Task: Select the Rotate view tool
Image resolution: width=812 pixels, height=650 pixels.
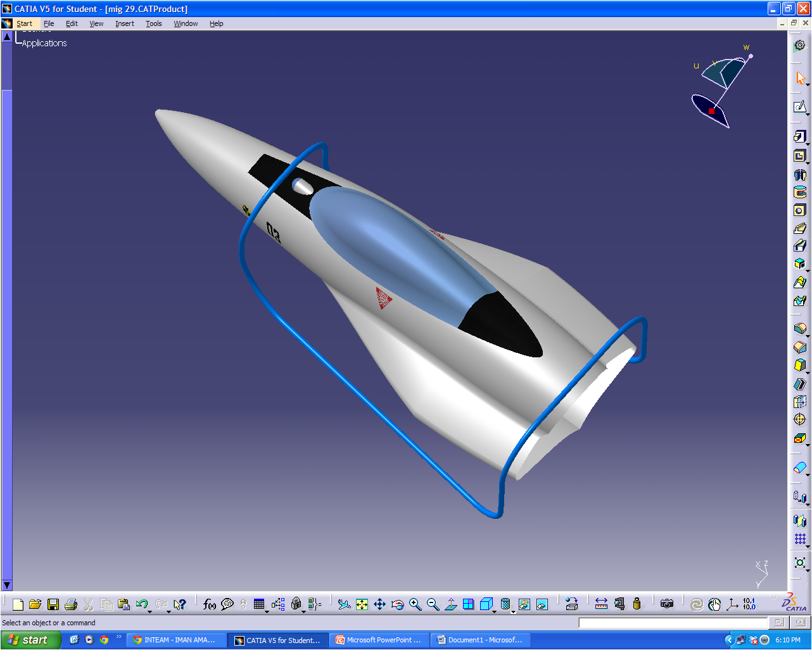Action: (x=397, y=604)
